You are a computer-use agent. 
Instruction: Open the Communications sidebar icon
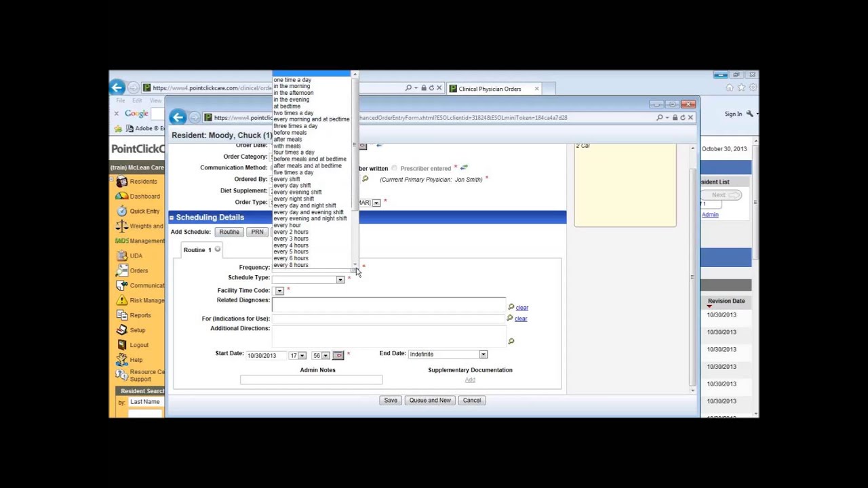point(121,286)
